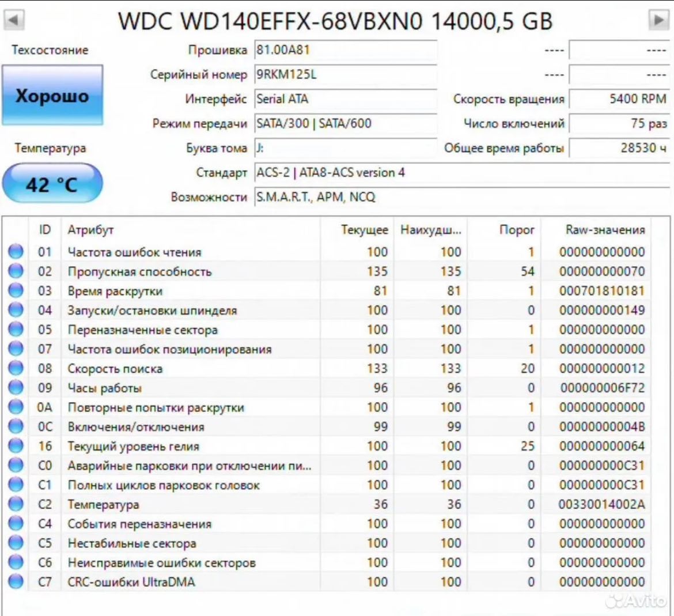
Task: Click the blue circle beside Текущий уровень гелия
Action: click(x=16, y=446)
